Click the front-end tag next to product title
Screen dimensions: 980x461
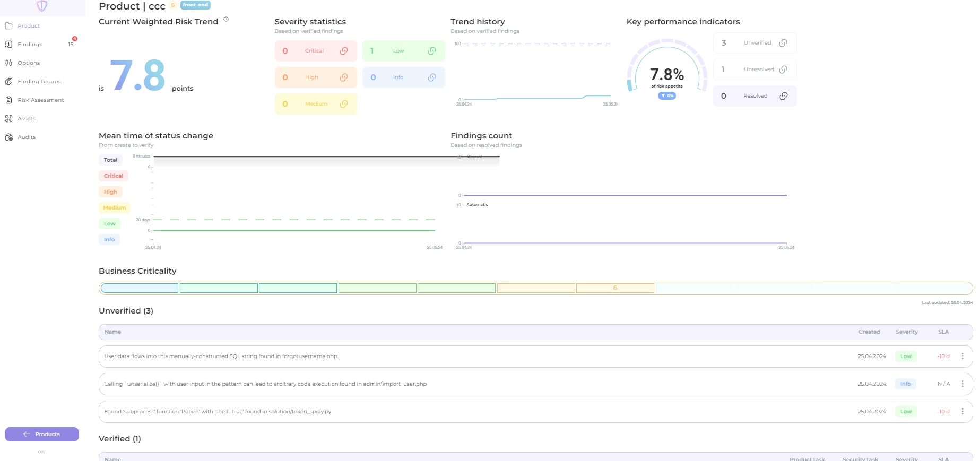(195, 5)
